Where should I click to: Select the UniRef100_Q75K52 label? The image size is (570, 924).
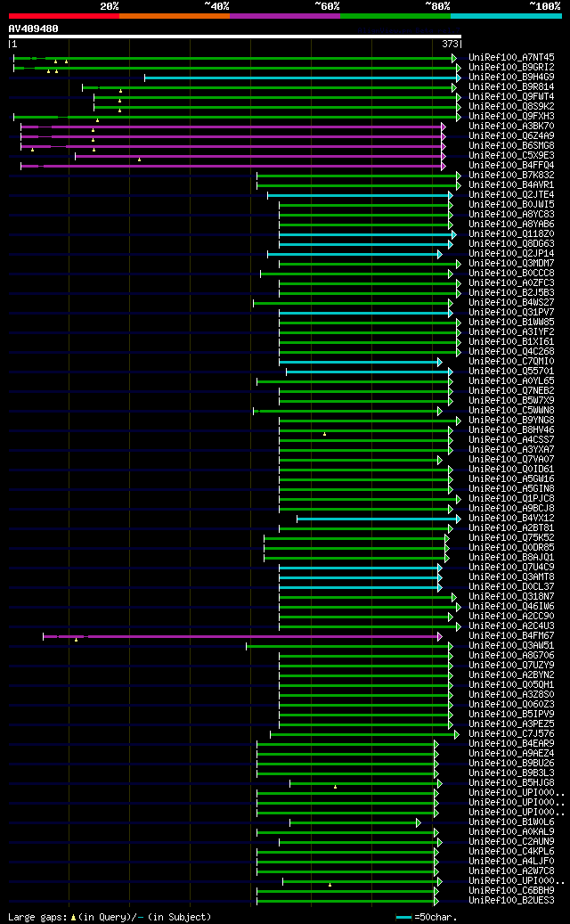511,538
